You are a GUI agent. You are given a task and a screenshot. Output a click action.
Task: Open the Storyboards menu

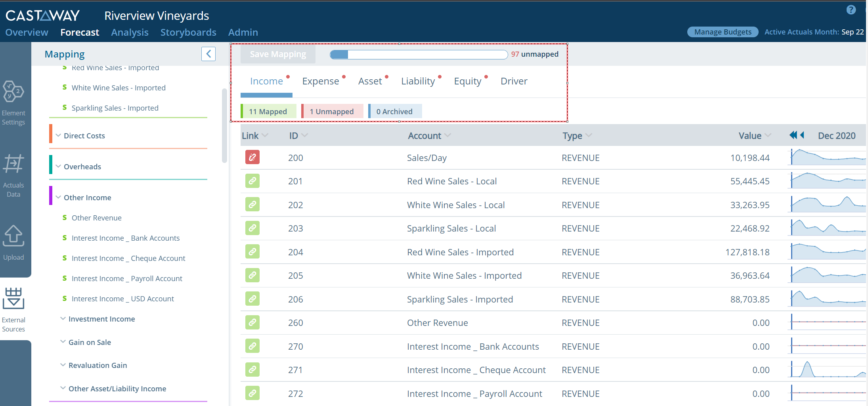pyautogui.click(x=188, y=32)
